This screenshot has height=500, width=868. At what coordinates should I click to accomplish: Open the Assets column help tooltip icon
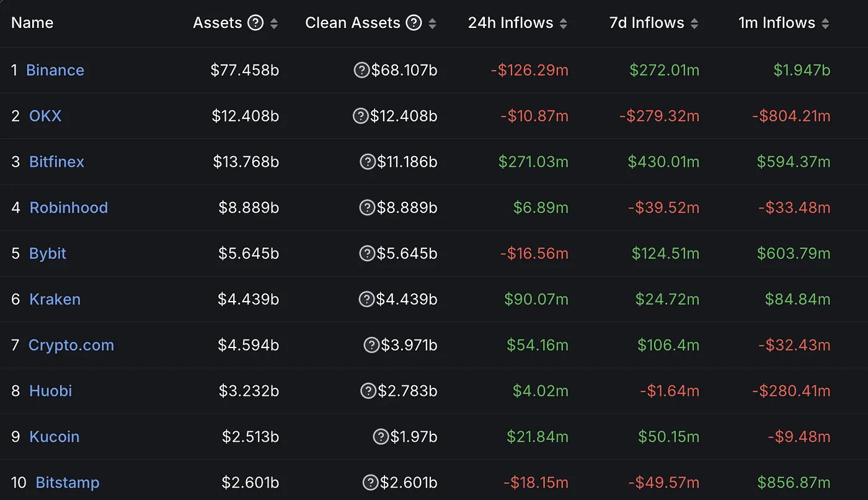point(256,22)
